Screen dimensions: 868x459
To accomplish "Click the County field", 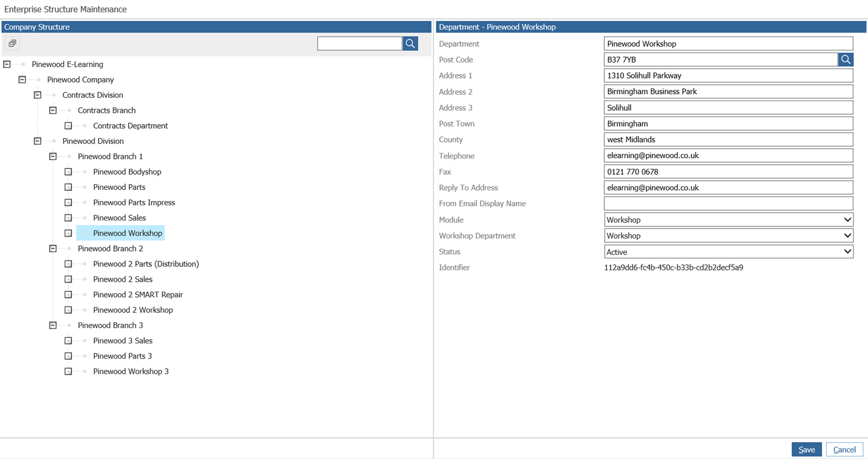I will point(728,140).
